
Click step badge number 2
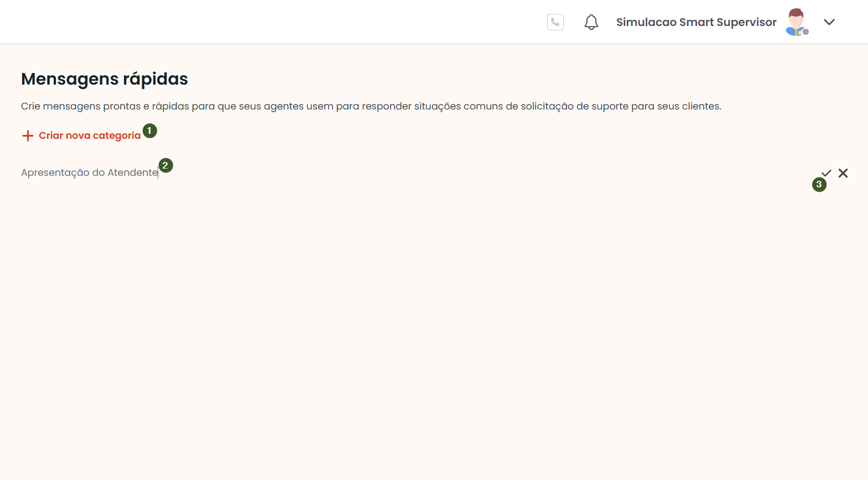165,165
